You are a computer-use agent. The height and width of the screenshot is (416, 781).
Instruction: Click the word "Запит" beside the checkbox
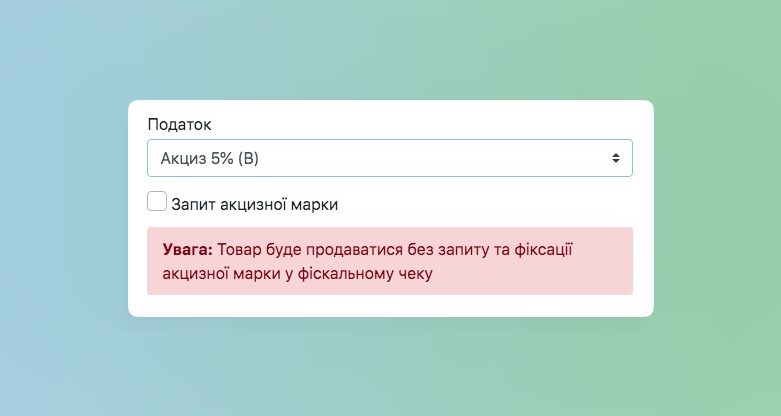click(193, 204)
